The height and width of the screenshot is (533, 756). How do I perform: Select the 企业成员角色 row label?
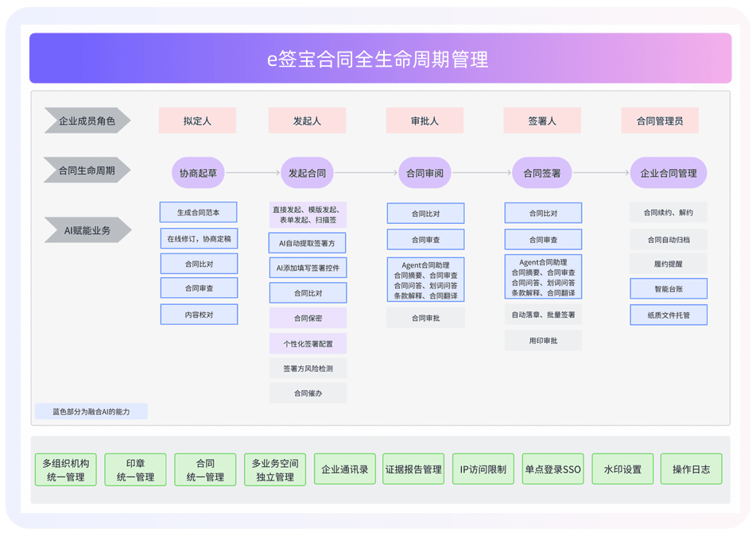tap(87, 121)
